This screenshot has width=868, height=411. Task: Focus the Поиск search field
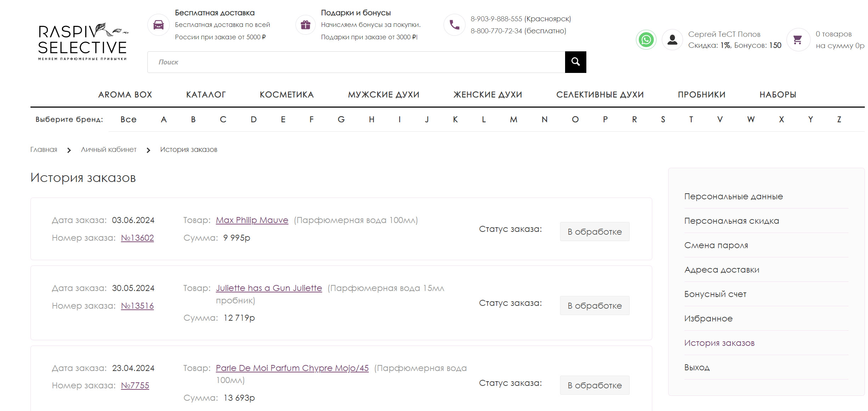click(x=356, y=62)
